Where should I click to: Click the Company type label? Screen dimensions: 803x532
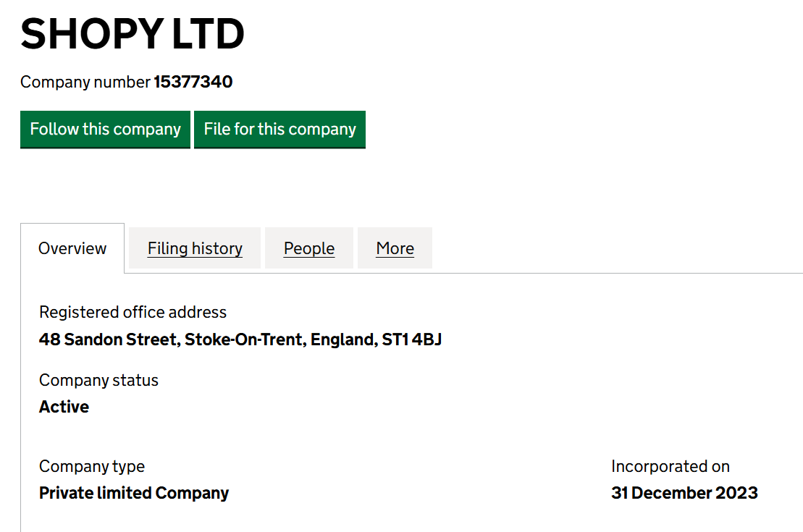pos(92,466)
